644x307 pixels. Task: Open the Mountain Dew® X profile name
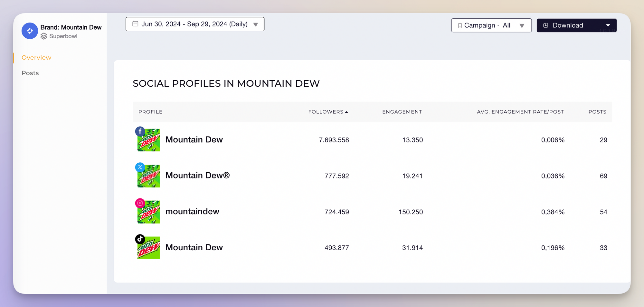pyautogui.click(x=198, y=176)
